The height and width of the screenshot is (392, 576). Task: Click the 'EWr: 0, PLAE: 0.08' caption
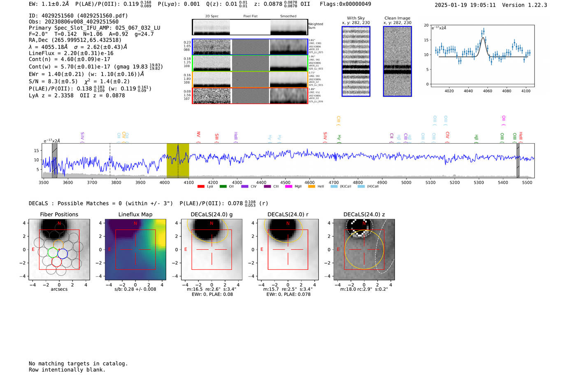[212, 294]
